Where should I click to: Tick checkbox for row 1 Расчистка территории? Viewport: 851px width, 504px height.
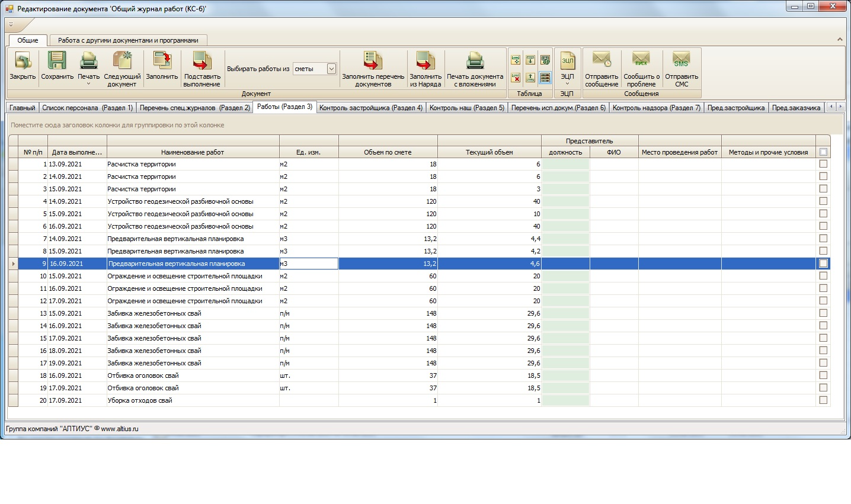click(x=823, y=164)
